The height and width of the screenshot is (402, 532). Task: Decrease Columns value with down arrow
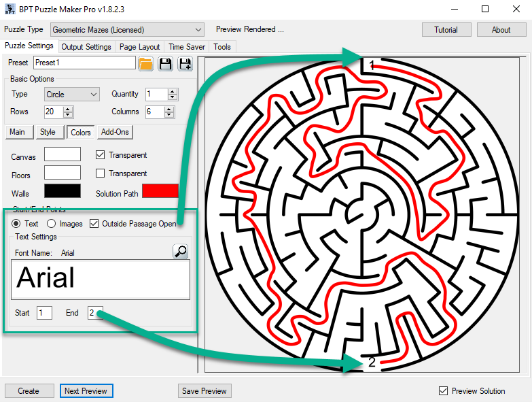(173, 115)
